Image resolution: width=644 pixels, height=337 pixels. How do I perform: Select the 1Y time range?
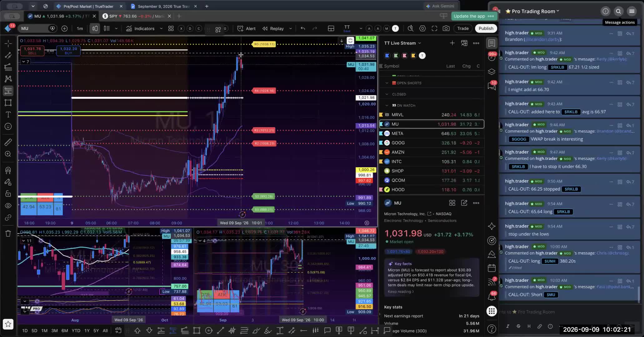[x=87, y=330]
